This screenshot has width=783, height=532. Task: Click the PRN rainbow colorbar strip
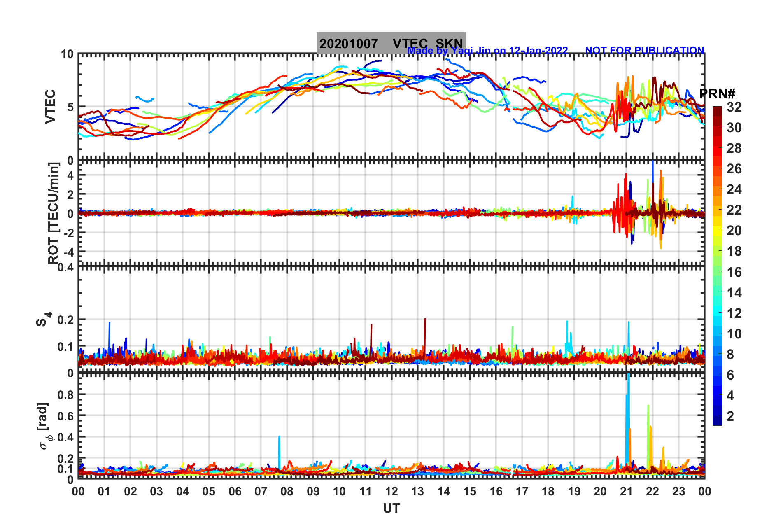tap(717, 266)
